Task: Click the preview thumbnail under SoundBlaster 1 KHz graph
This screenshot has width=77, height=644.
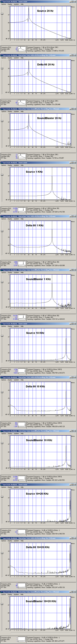Action: [x=22, y=317]
